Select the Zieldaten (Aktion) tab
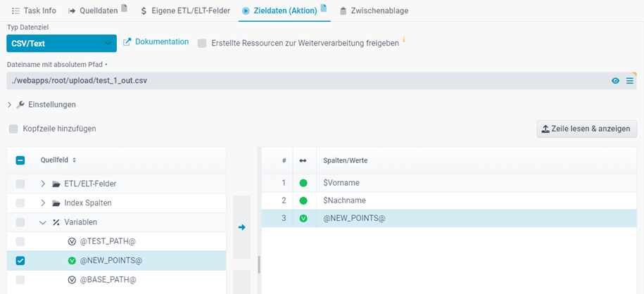 click(x=284, y=11)
